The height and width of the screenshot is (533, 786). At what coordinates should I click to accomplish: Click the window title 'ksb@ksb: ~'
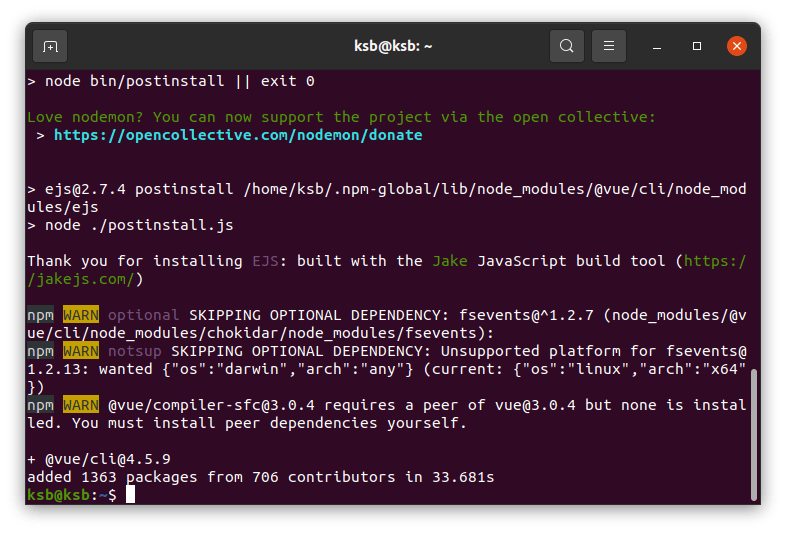393,46
